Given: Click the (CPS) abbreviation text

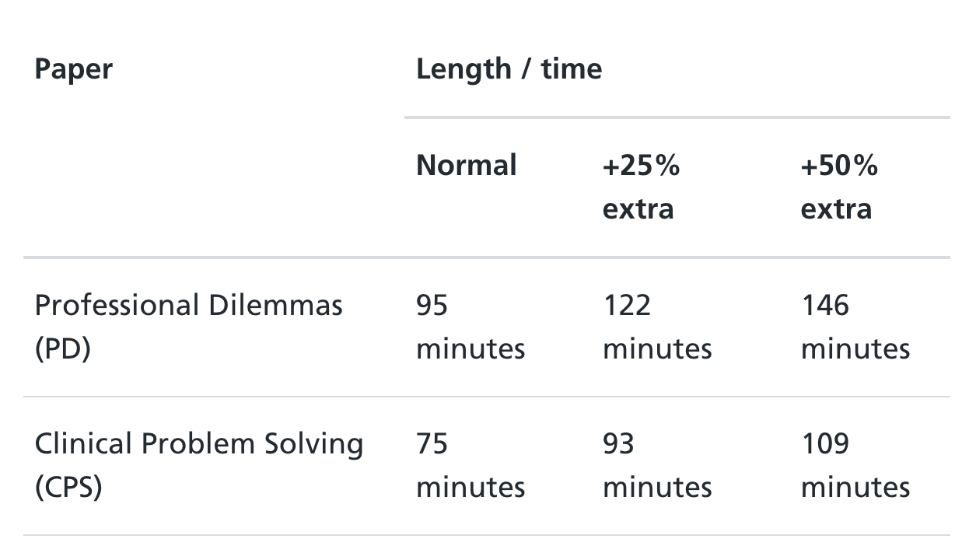Looking at the screenshot, I should 68,488.
